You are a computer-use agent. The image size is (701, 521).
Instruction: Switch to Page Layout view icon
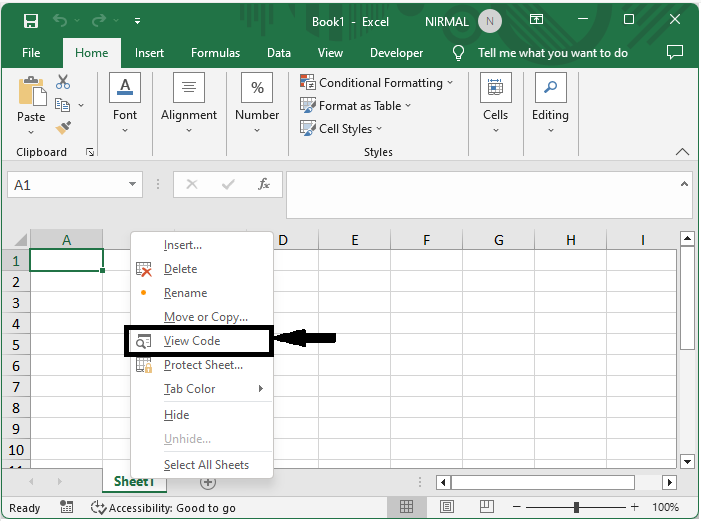(x=447, y=507)
